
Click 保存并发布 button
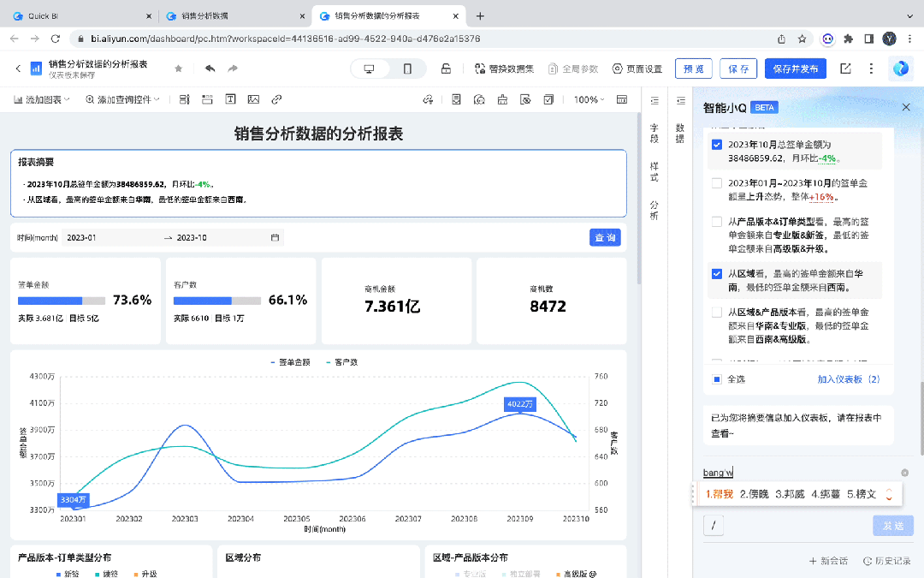796,69
